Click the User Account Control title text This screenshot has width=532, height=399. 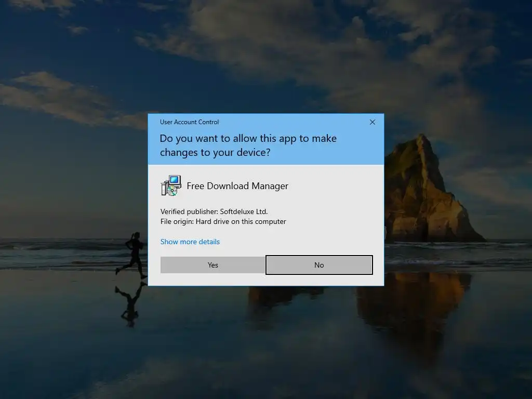189,122
